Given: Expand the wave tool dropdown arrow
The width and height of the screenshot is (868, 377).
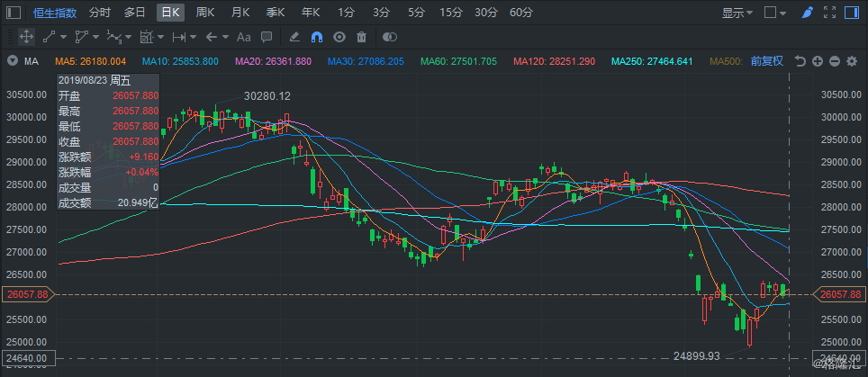Looking at the screenshot, I should coord(129,37).
